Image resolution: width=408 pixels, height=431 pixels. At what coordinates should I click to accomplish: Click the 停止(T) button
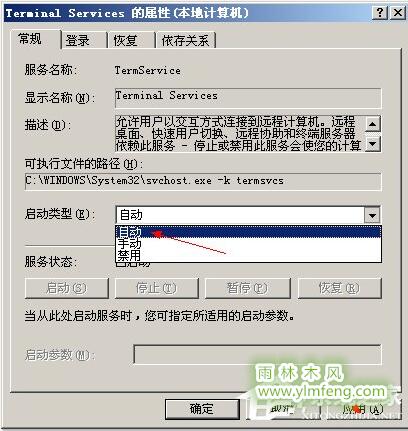156,288
